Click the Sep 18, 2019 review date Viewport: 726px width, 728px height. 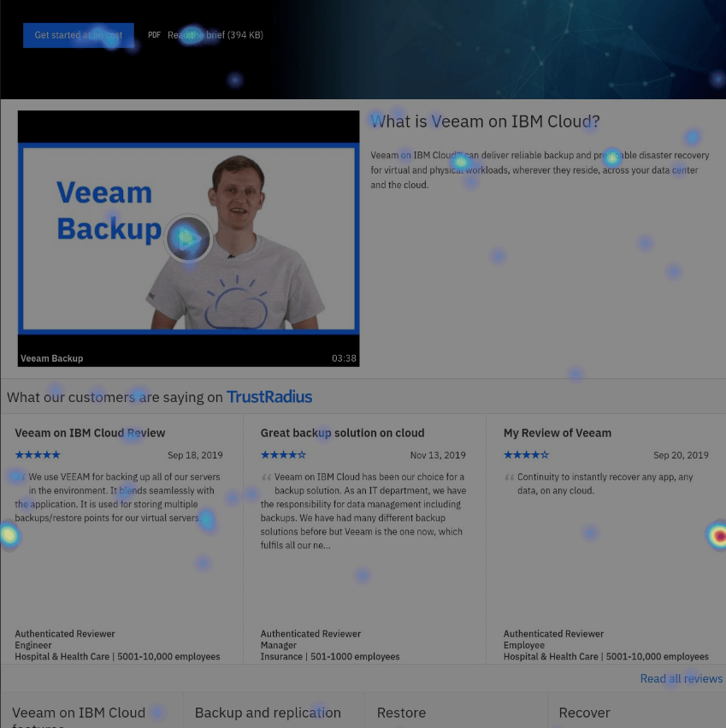pos(195,455)
